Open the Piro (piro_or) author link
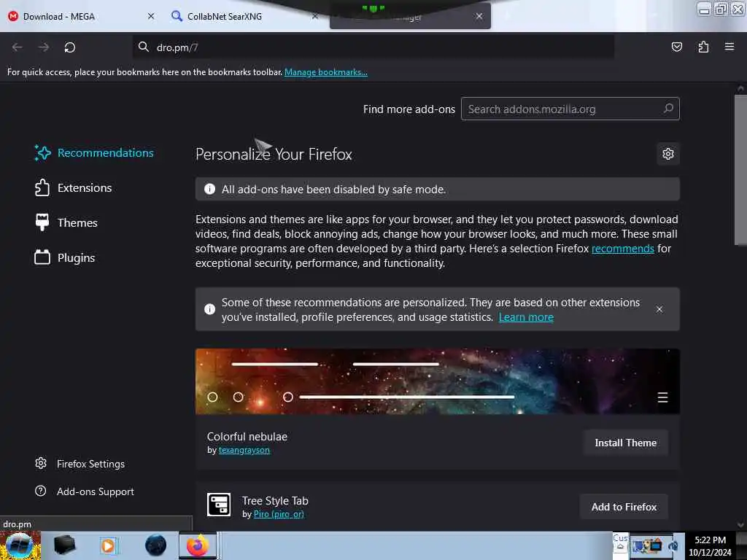 click(x=279, y=514)
